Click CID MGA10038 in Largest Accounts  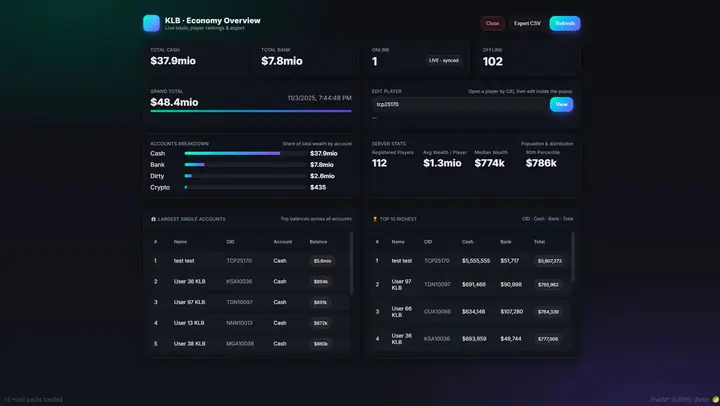(240, 344)
